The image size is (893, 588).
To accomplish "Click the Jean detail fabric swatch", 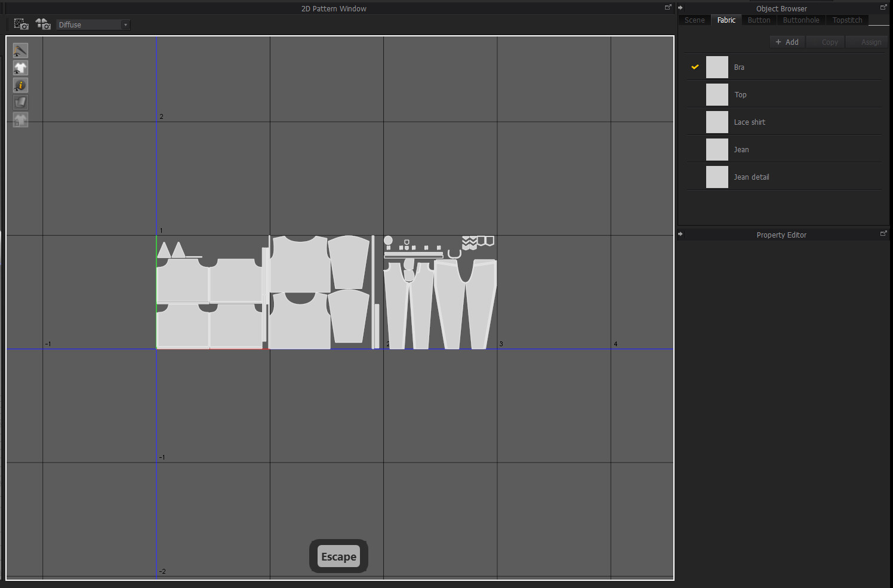I will 717,177.
